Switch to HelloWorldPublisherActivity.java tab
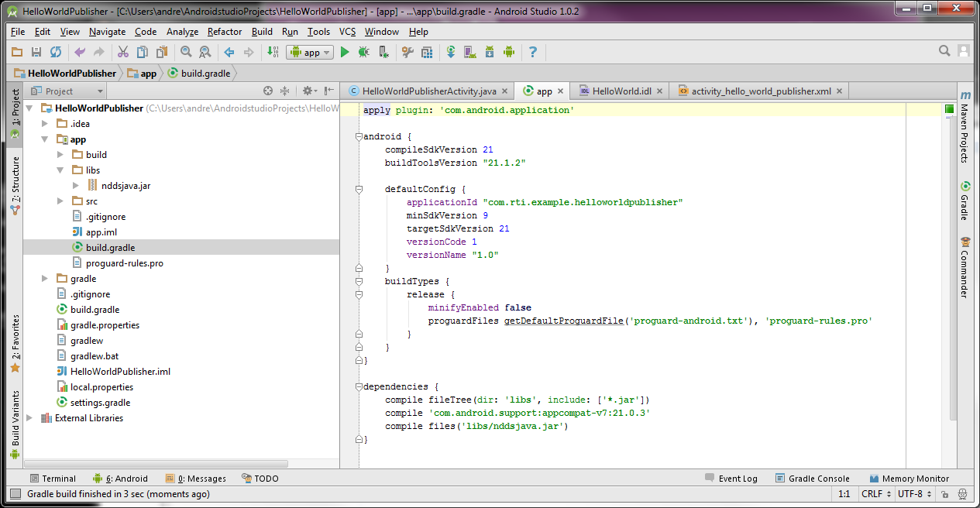 428,91
